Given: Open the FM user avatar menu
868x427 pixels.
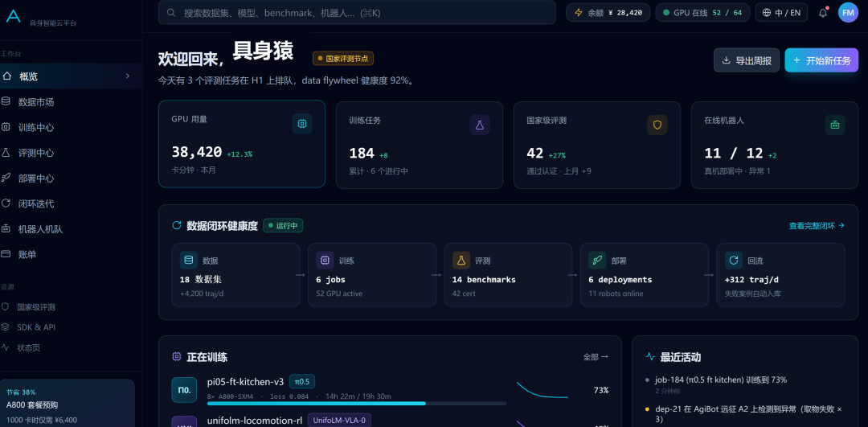Looking at the screenshot, I should coord(848,13).
